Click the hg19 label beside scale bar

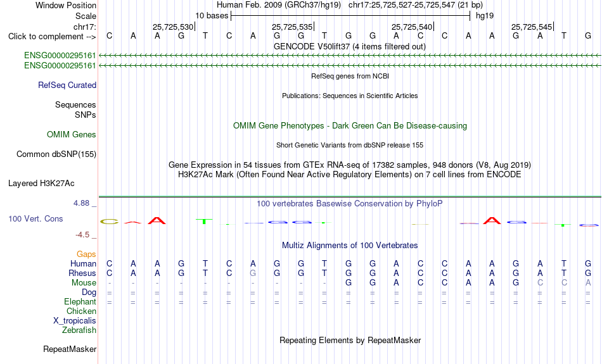pos(485,16)
